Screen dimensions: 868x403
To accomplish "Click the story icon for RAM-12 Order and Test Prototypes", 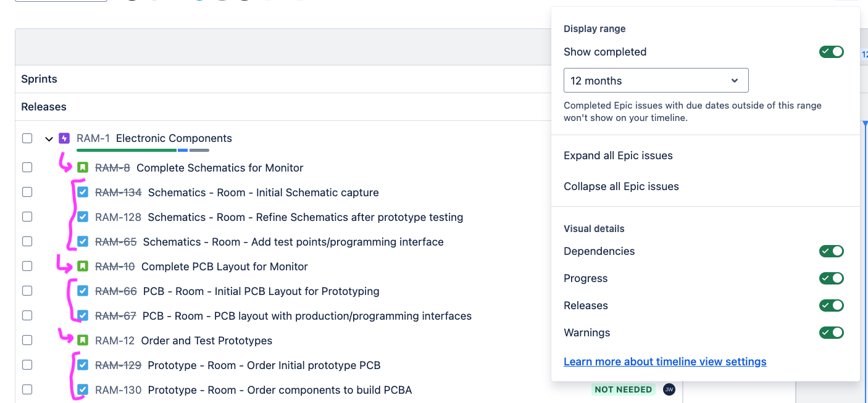I will click(x=83, y=340).
